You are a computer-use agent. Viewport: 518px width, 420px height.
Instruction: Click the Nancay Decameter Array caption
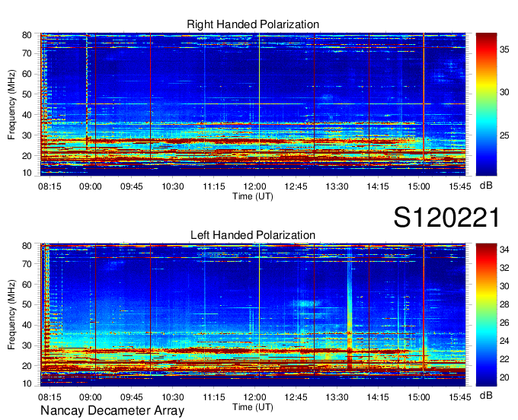[112, 411]
